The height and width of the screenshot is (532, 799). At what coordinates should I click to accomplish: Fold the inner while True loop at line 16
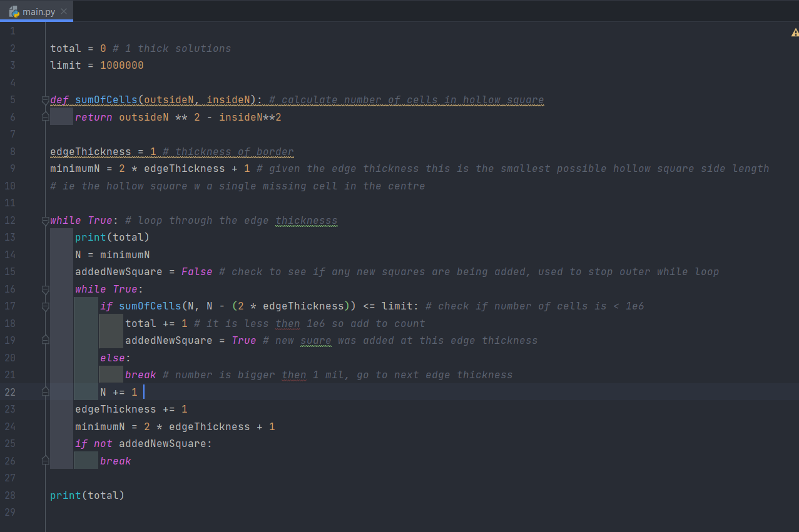(x=45, y=289)
